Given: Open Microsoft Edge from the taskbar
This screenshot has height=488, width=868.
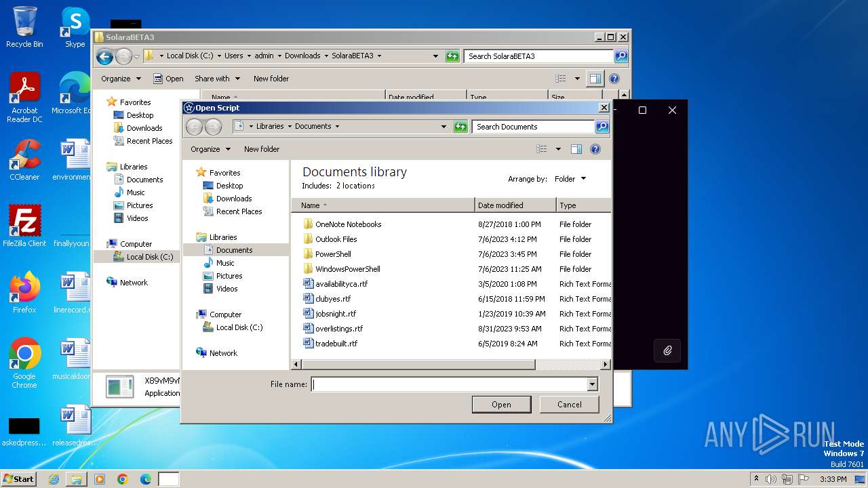Looking at the screenshot, I should point(145,479).
